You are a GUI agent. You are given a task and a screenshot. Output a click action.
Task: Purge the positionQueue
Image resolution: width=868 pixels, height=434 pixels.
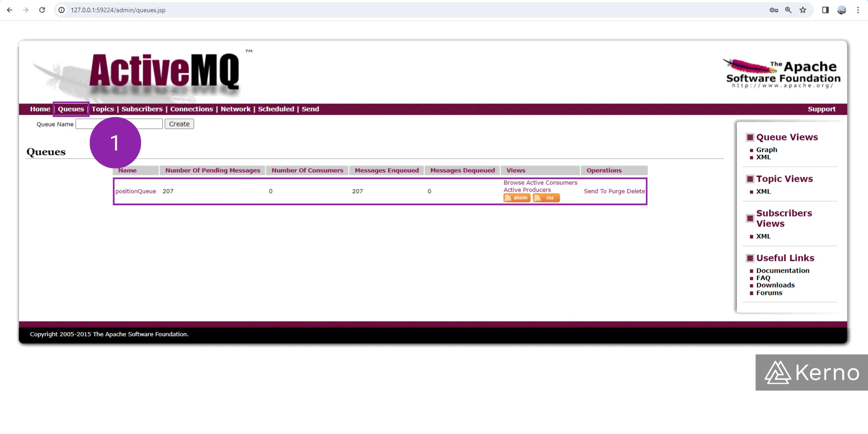[617, 191]
